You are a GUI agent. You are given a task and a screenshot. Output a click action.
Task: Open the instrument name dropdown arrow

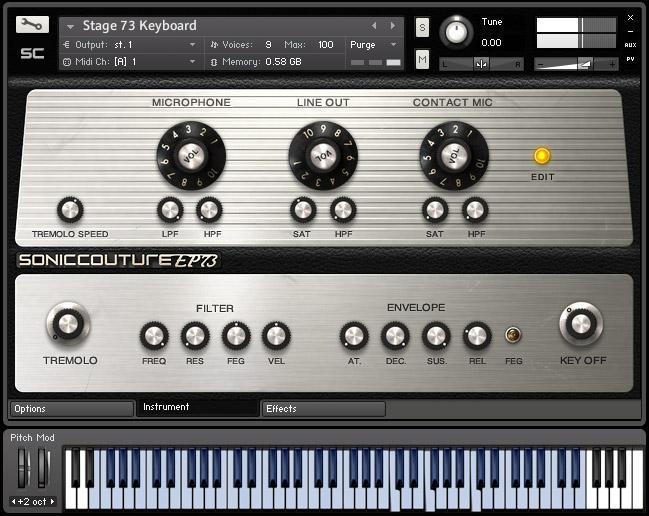coord(70,26)
